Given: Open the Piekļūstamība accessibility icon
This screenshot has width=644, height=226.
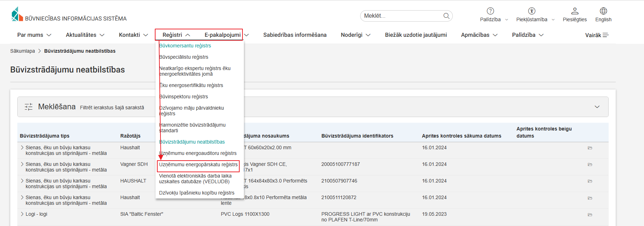Looking at the screenshot, I should 532,11.
